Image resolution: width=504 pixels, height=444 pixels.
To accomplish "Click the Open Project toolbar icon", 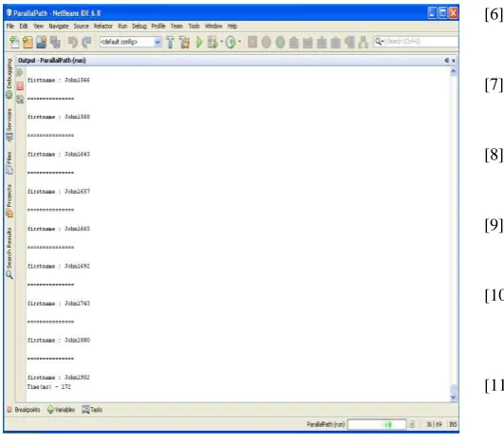I will click(42, 42).
